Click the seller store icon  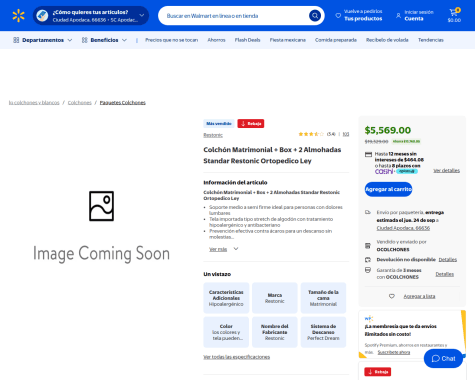pos(368,246)
